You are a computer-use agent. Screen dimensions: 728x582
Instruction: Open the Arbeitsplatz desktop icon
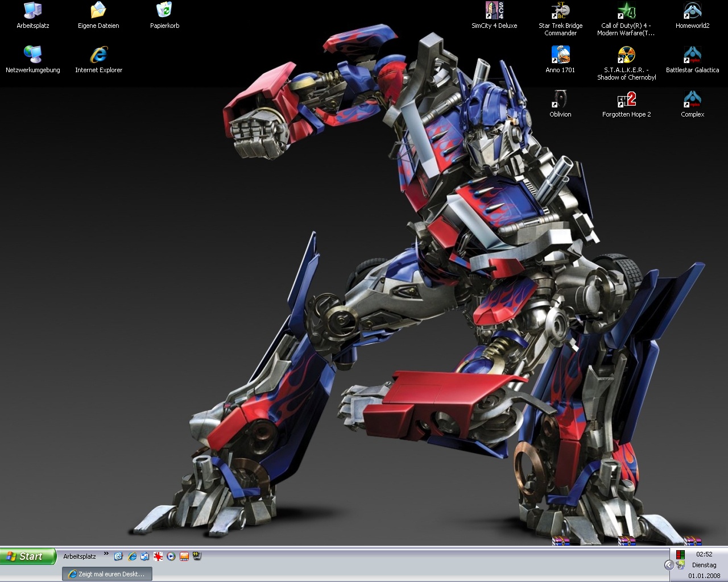(x=33, y=15)
